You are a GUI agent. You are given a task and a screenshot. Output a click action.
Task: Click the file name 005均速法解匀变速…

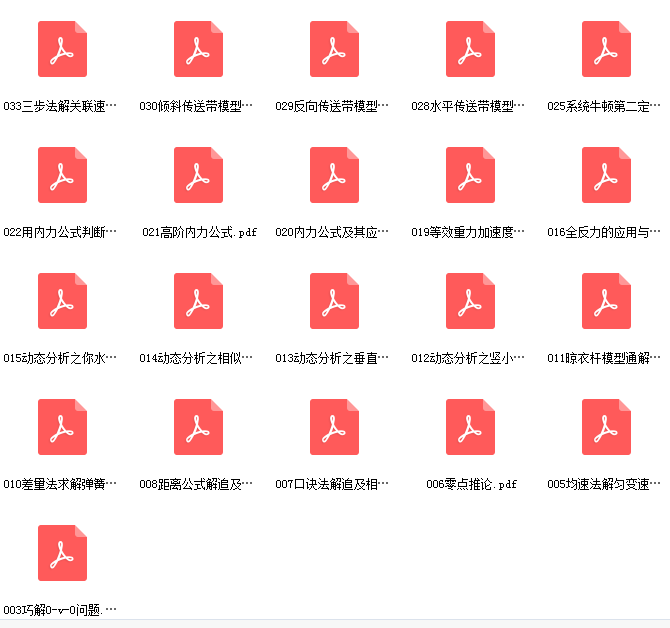pyautogui.click(x=604, y=484)
